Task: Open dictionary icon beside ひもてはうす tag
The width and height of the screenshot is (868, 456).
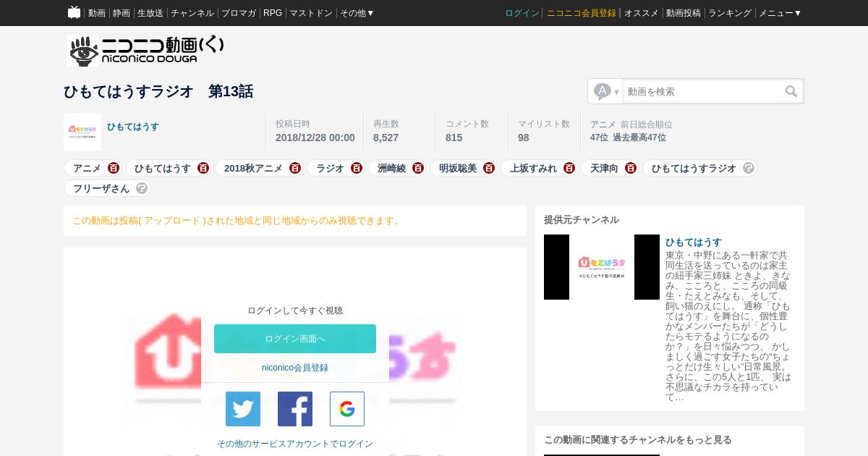Action: (x=203, y=168)
